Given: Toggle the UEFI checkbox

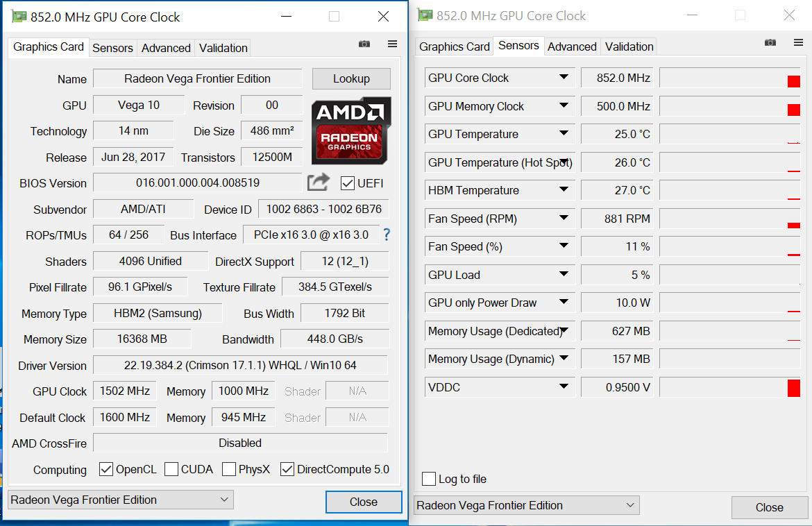Looking at the screenshot, I should [x=348, y=183].
